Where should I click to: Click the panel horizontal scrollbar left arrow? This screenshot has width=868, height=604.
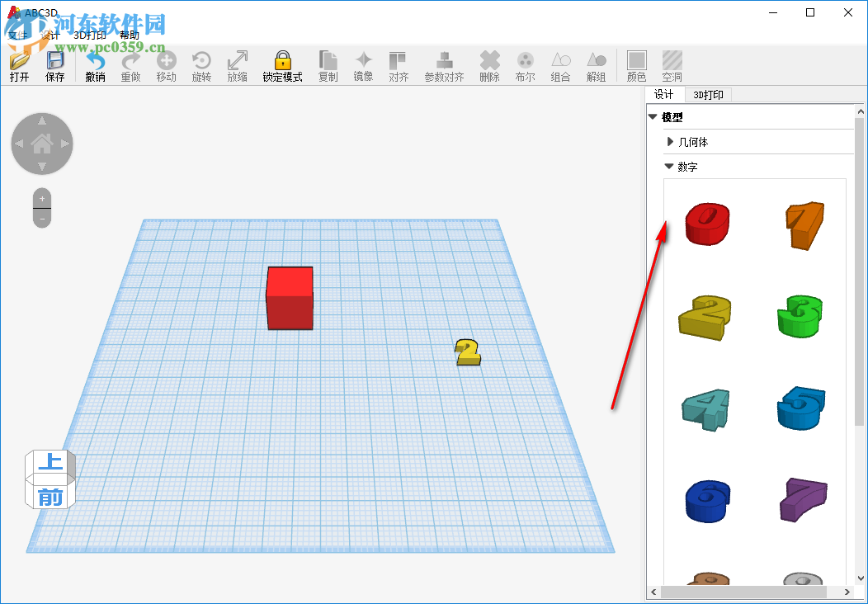coord(653,592)
